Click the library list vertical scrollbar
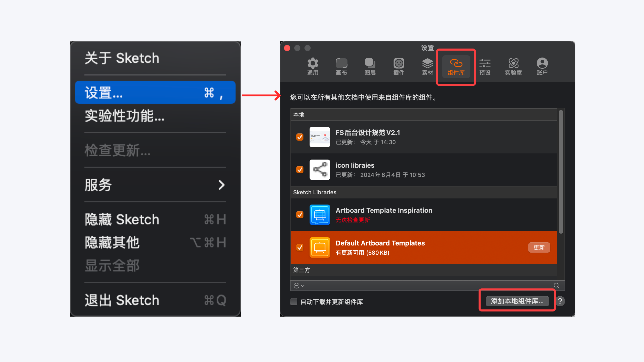The width and height of the screenshot is (644, 362). 561,172
